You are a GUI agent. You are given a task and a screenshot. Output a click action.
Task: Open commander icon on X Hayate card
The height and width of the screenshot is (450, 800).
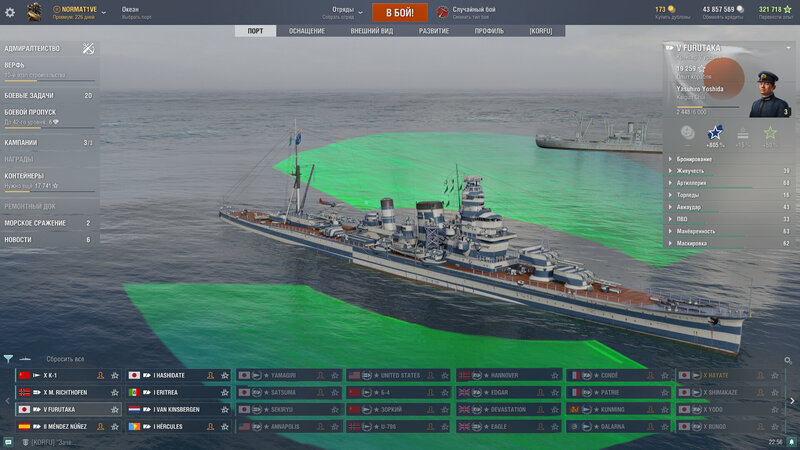pyautogui.click(x=760, y=376)
